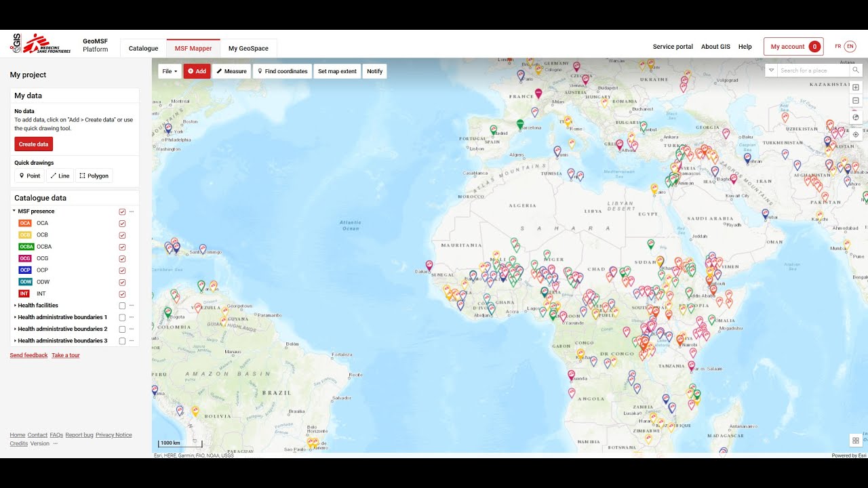
Task: Open the Help menu item
Action: coord(745,47)
